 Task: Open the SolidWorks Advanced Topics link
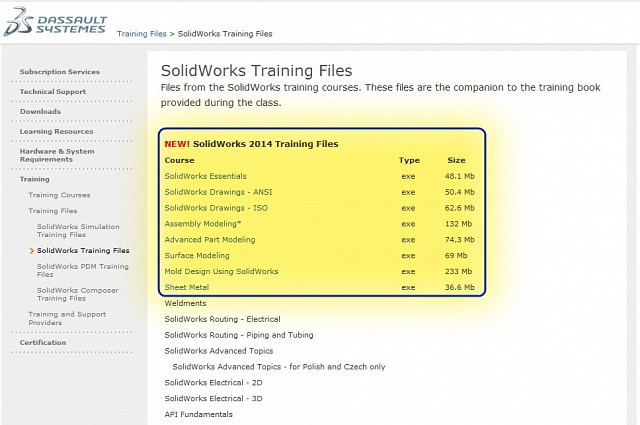(219, 352)
